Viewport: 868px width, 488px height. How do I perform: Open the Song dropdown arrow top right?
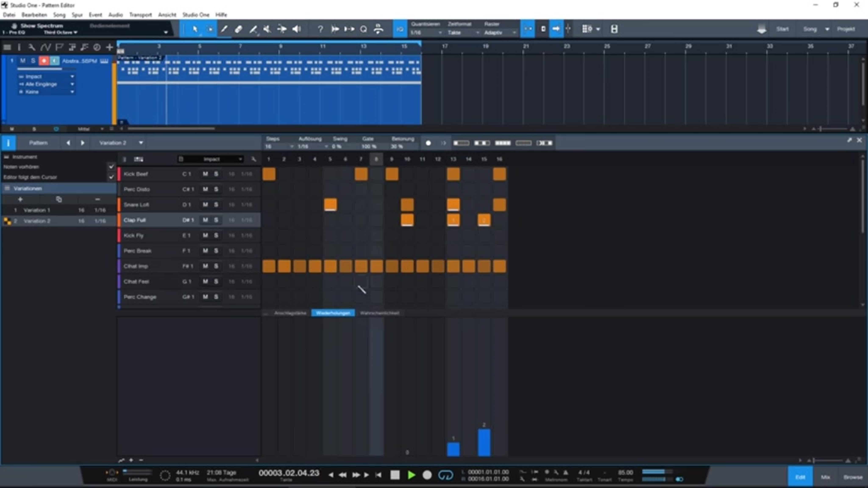click(x=827, y=29)
